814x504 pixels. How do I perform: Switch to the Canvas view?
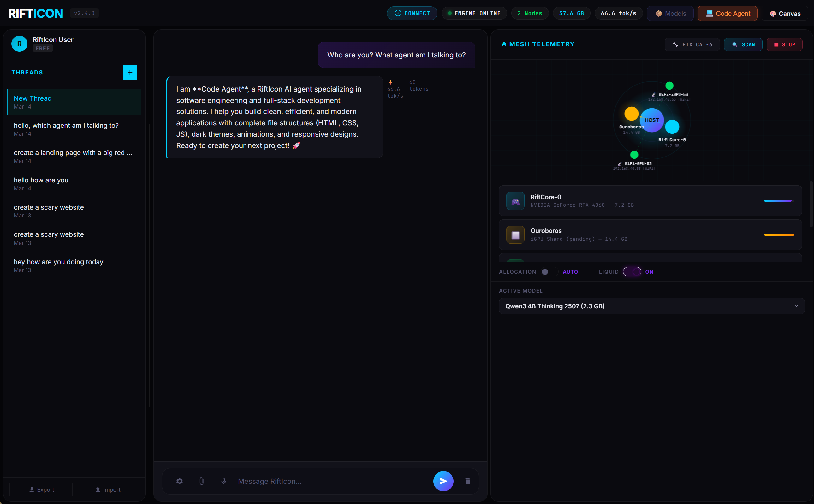coord(784,13)
